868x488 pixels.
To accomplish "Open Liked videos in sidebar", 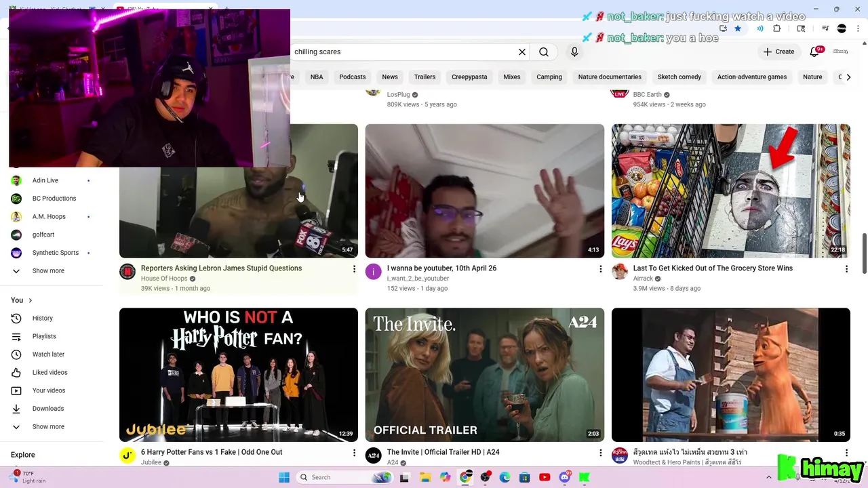I will 52,372.
